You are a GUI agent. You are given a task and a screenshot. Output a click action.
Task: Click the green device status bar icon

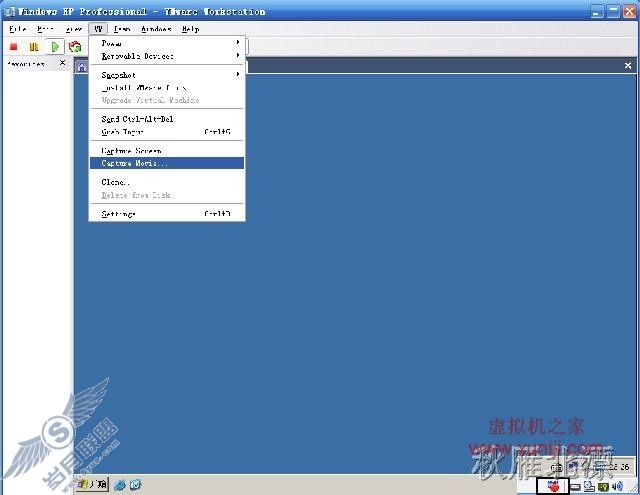[603, 486]
